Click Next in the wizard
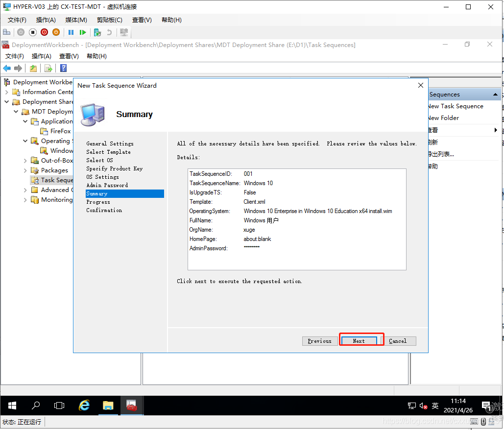This screenshot has height=430, width=504. coord(359,341)
